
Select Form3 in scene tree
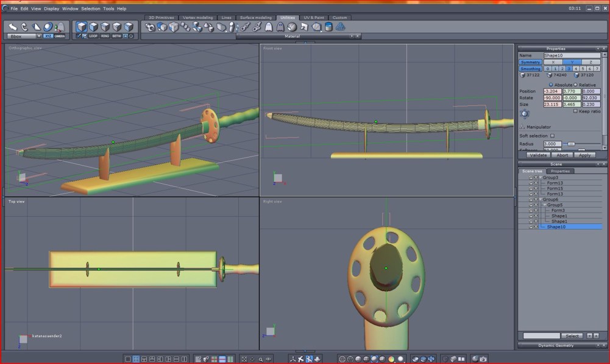(558, 210)
